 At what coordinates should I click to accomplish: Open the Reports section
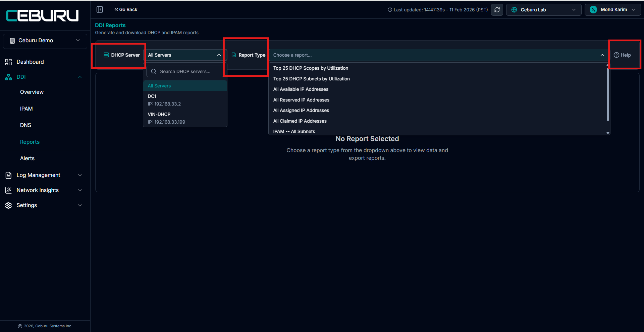(30, 142)
